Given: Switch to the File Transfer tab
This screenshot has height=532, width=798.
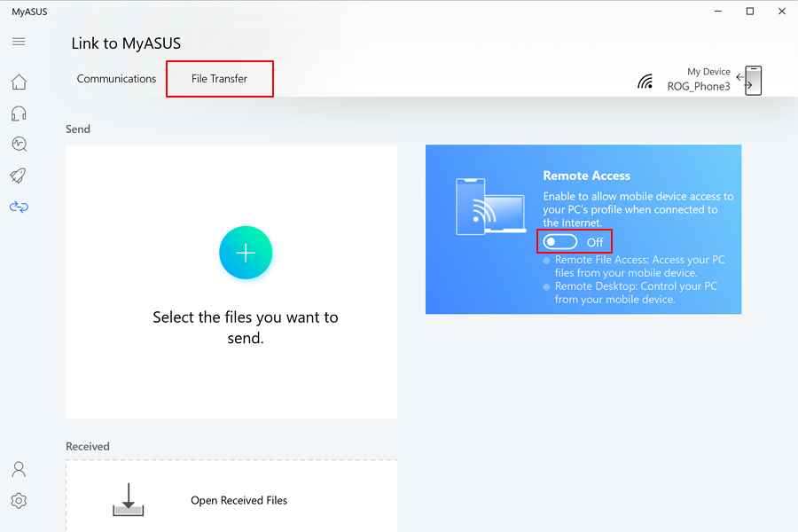Looking at the screenshot, I should pyautogui.click(x=219, y=79).
